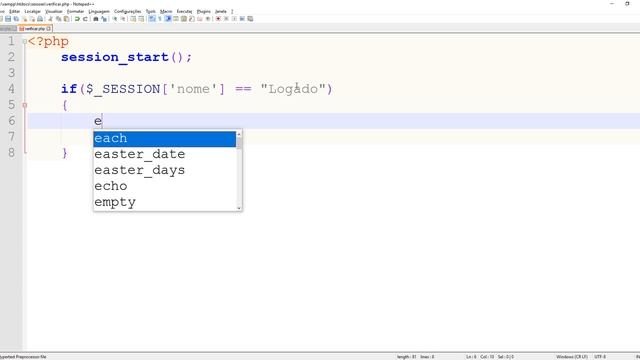Click the Zoom In toolbar icon
640x360 pixels.
coord(115,19)
